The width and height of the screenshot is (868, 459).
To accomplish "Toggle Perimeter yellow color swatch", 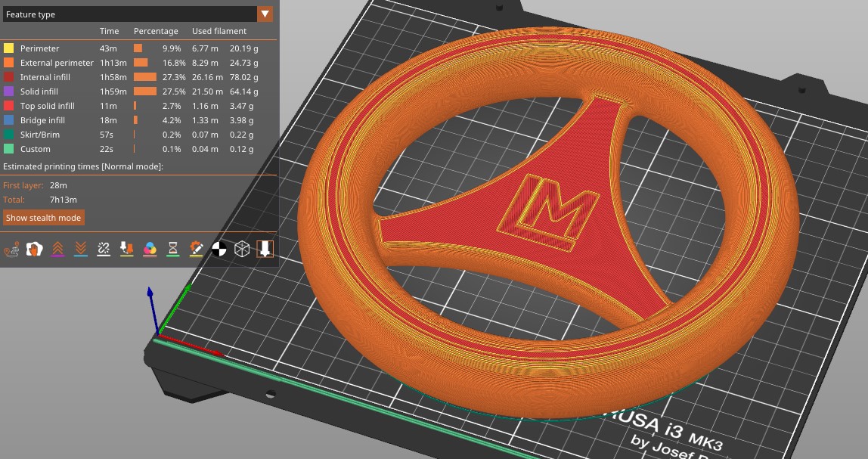I will [9, 48].
